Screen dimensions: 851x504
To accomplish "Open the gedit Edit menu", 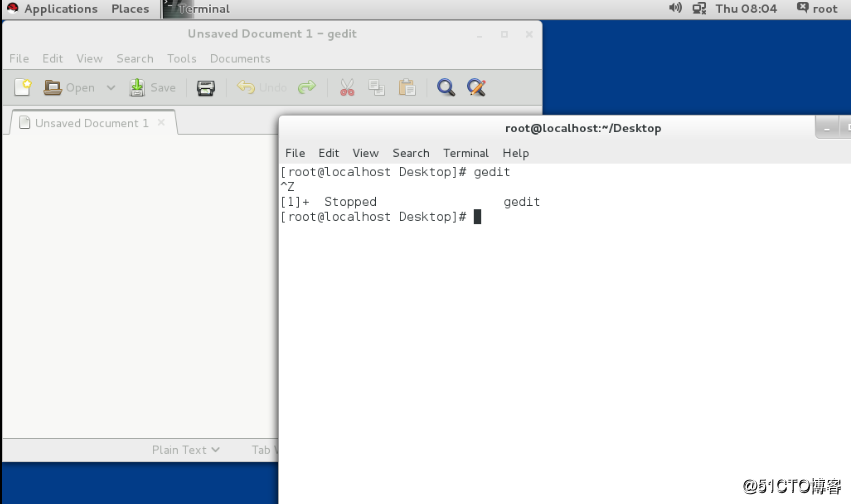I will pyautogui.click(x=53, y=59).
